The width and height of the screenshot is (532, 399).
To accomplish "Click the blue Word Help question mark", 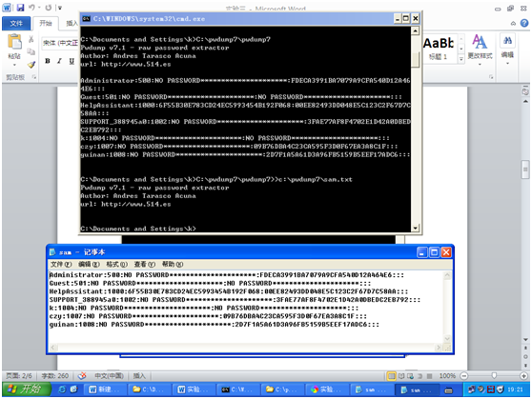I will (524, 23).
